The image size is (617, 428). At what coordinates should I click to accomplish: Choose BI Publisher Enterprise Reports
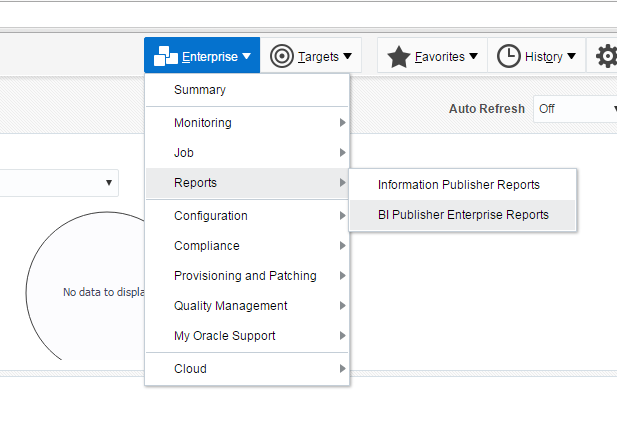tap(462, 215)
